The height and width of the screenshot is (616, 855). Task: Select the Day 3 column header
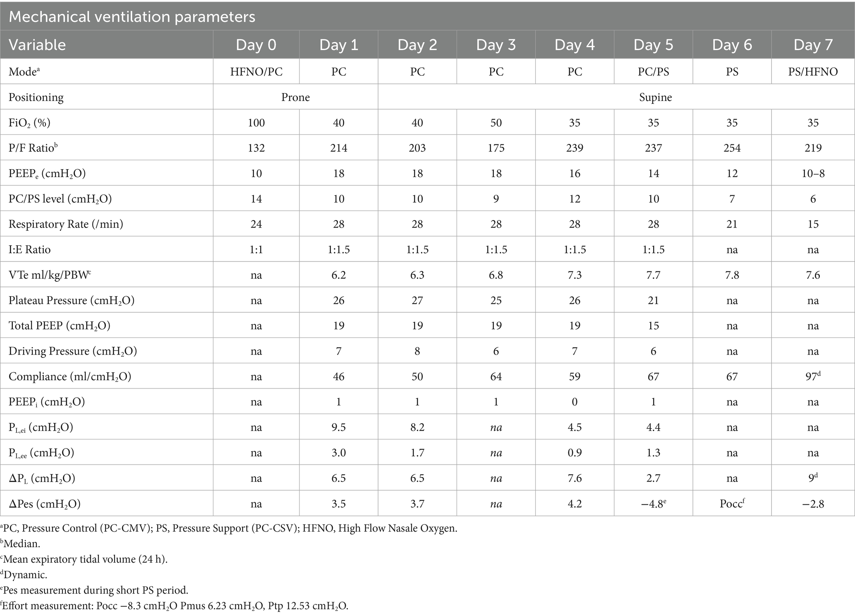click(x=496, y=45)
